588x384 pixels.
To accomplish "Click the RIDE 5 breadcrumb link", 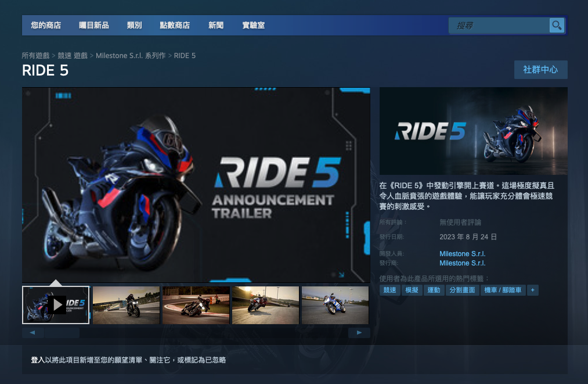I will (185, 56).
